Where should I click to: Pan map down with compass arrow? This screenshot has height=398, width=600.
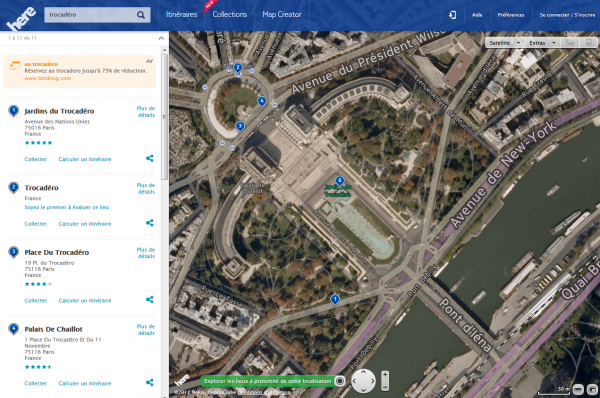(363, 390)
